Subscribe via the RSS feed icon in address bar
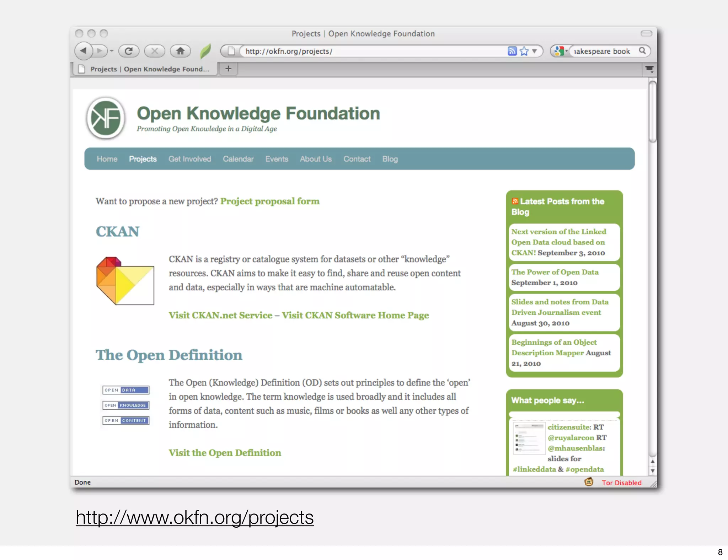The height and width of the screenshot is (560, 728). [512, 51]
